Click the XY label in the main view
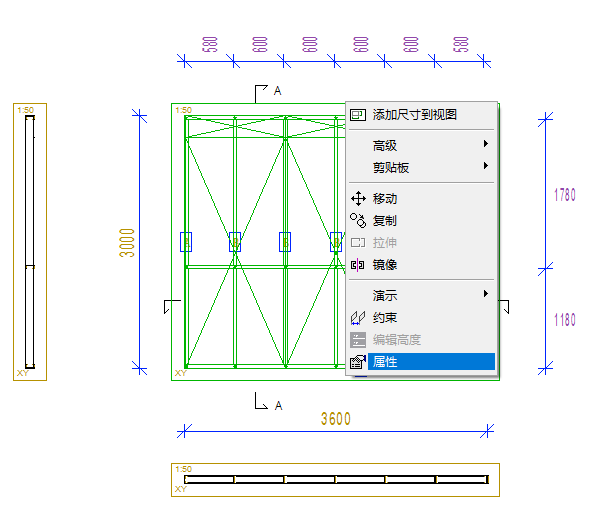 (180, 373)
